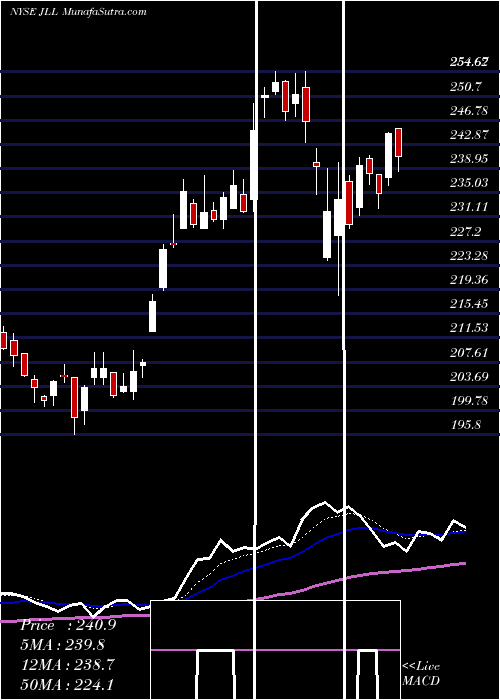500x700 pixels.
Task: Click the 238.95 price axis label
Action: 468,159
